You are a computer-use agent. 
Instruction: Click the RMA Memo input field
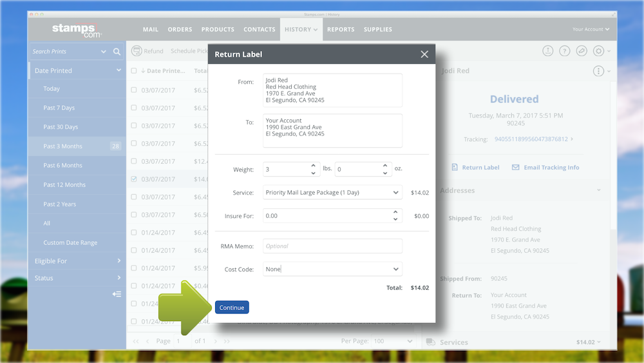(x=332, y=246)
